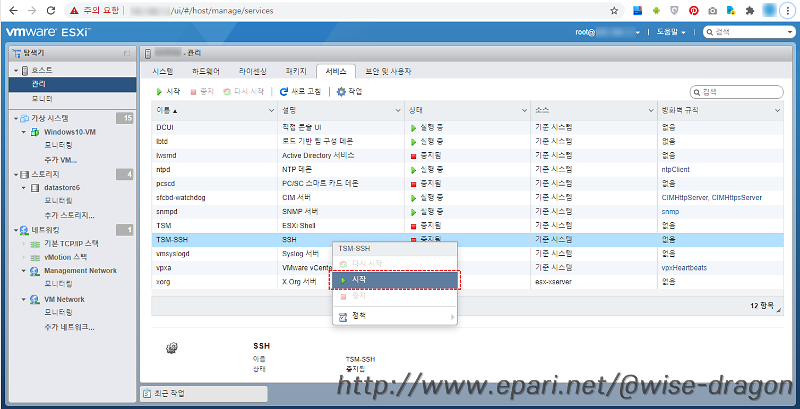
Task: Switch to the Packages tab
Action: pos(296,71)
